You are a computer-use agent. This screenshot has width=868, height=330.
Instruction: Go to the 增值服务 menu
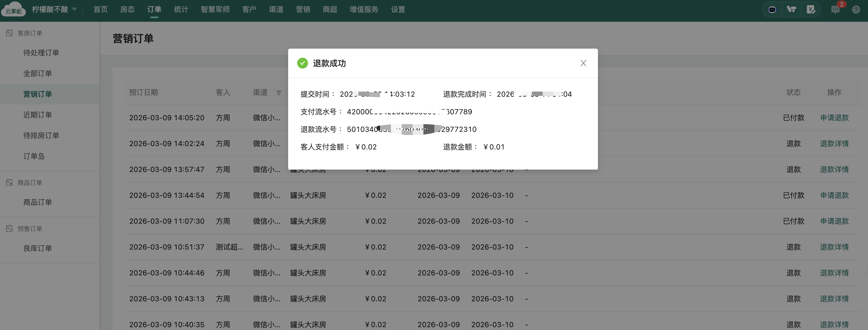click(364, 10)
